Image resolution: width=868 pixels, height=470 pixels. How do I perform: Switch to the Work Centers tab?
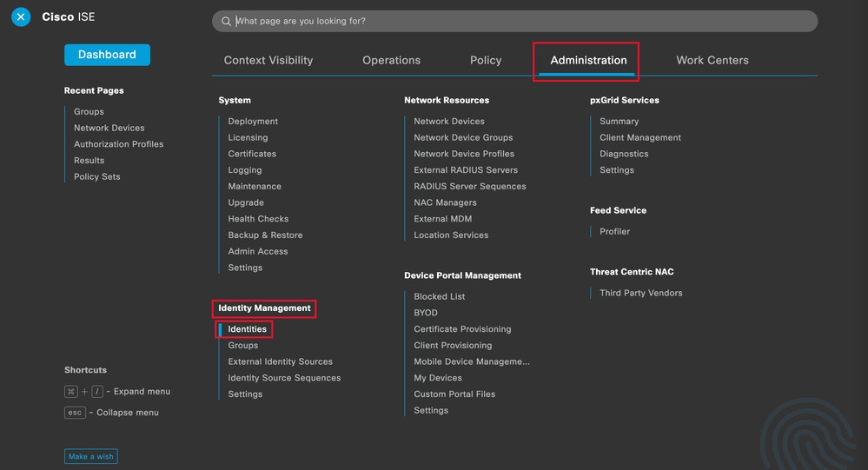tap(712, 60)
